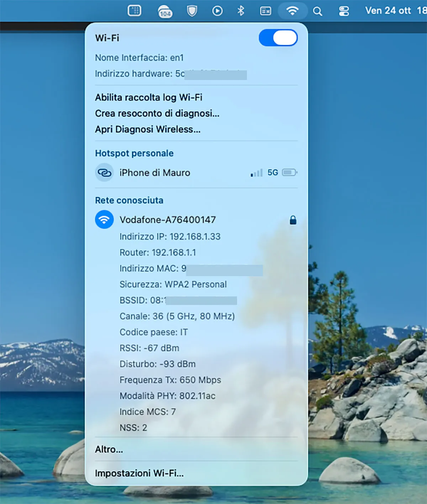Click the blue Wi-Fi icon beside Vodafone-A76400147
427x504 pixels.
[x=104, y=219]
